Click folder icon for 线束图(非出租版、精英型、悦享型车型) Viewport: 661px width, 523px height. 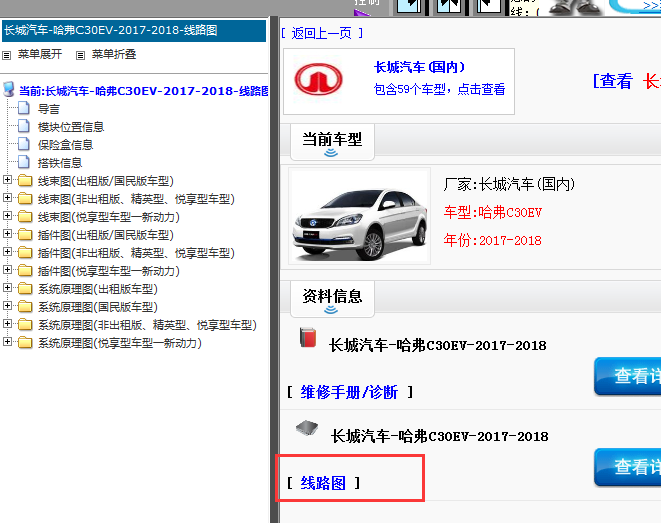25,199
